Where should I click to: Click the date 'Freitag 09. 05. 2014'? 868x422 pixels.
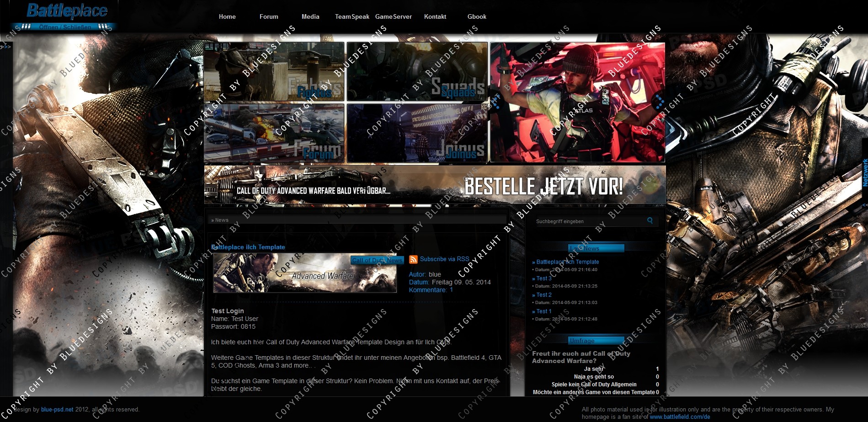(x=461, y=282)
